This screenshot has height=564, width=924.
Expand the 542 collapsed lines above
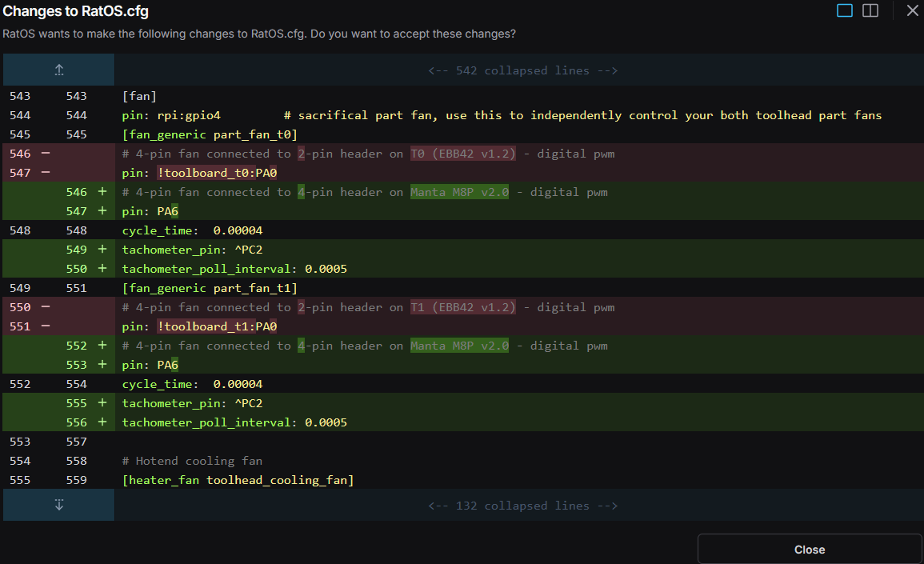(59, 70)
